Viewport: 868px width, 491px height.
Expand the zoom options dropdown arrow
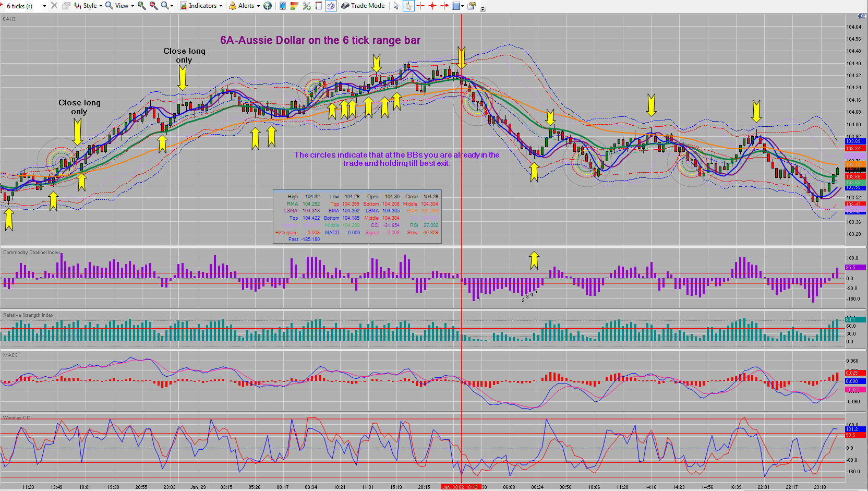(172, 6)
